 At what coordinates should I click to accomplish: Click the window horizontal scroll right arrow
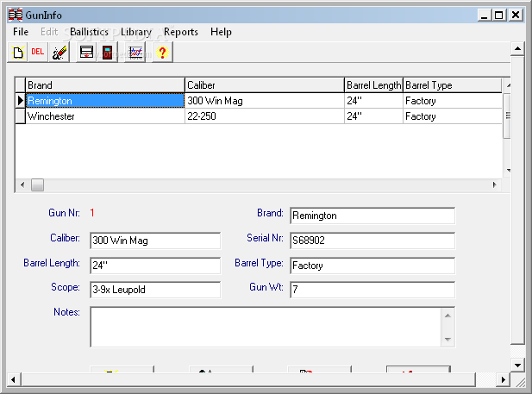[x=504, y=379]
